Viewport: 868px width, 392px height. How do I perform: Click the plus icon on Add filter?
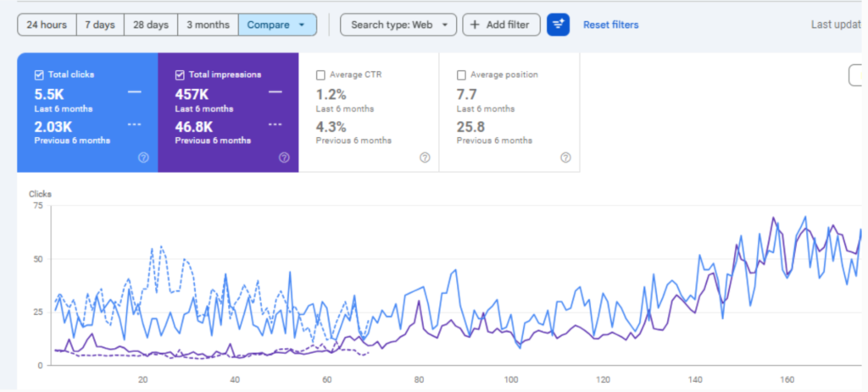(x=475, y=25)
